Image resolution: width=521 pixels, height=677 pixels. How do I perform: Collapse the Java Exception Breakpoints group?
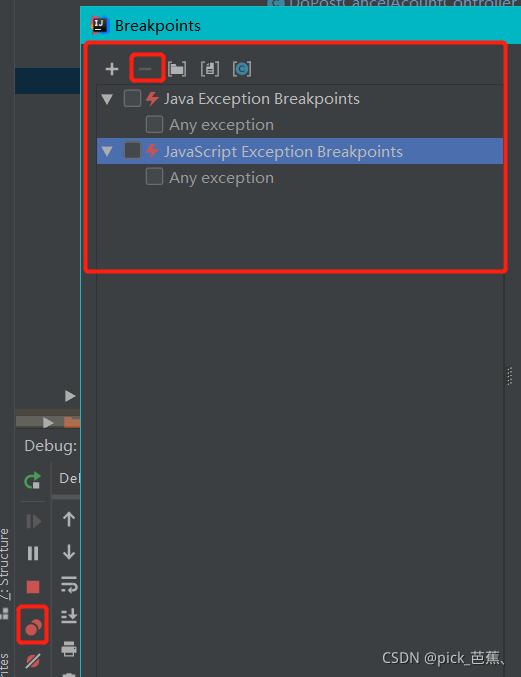107,99
